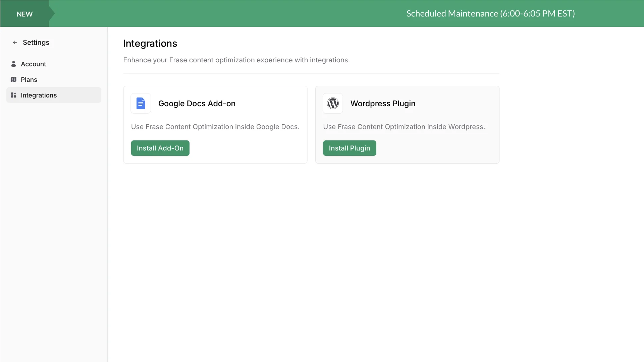This screenshot has height=362, width=644.
Task: Click the NEW badge in banner
Action: click(x=24, y=14)
